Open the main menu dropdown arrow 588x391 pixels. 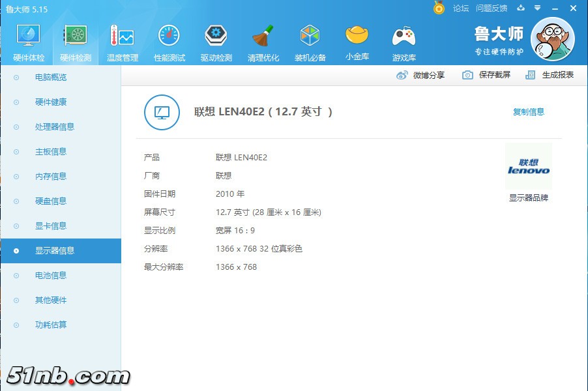[536, 8]
